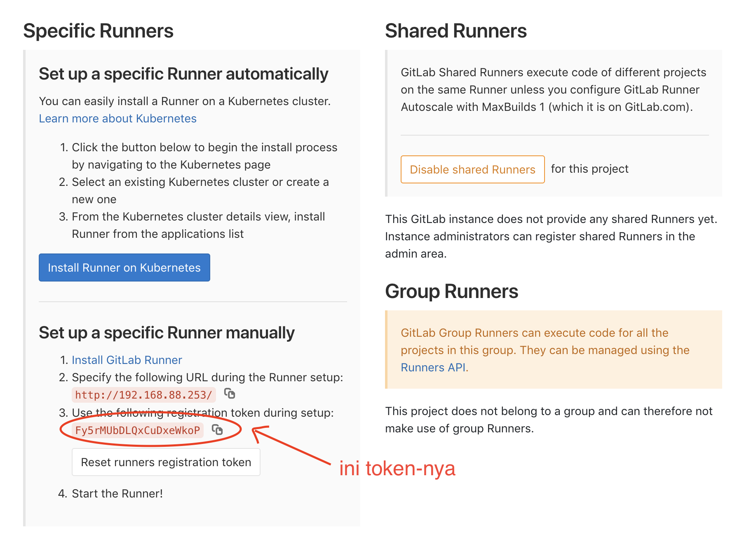
Task: Click Install Runner on Kubernetes button
Action: pos(124,267)
